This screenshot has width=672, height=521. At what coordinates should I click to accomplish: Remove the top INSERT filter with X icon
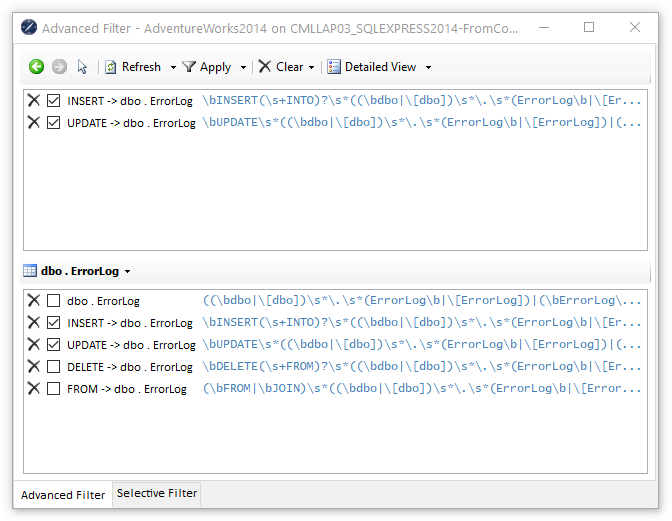[x=34, y=101]
